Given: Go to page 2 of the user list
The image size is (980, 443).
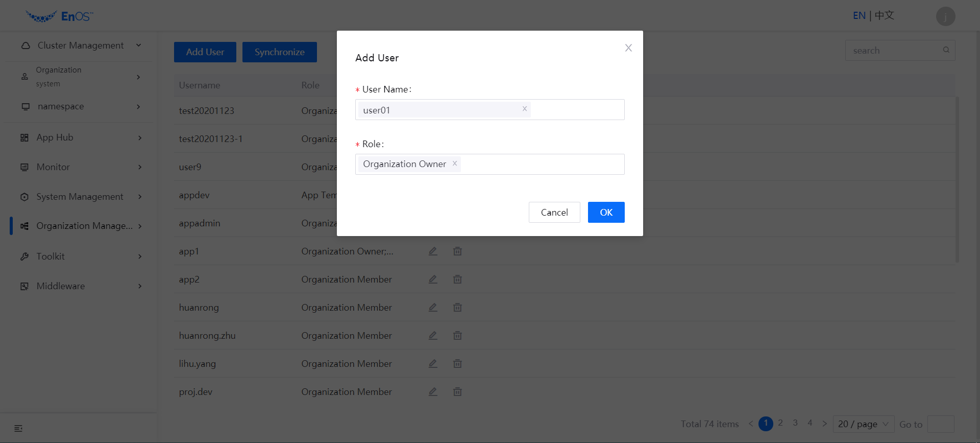Looking at the screenshot, I should [780, 423].
